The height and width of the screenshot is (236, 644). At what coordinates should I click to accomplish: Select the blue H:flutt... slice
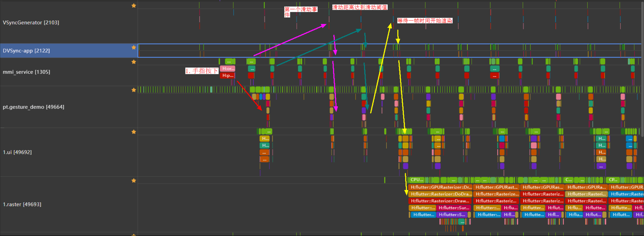click(621, 214)
